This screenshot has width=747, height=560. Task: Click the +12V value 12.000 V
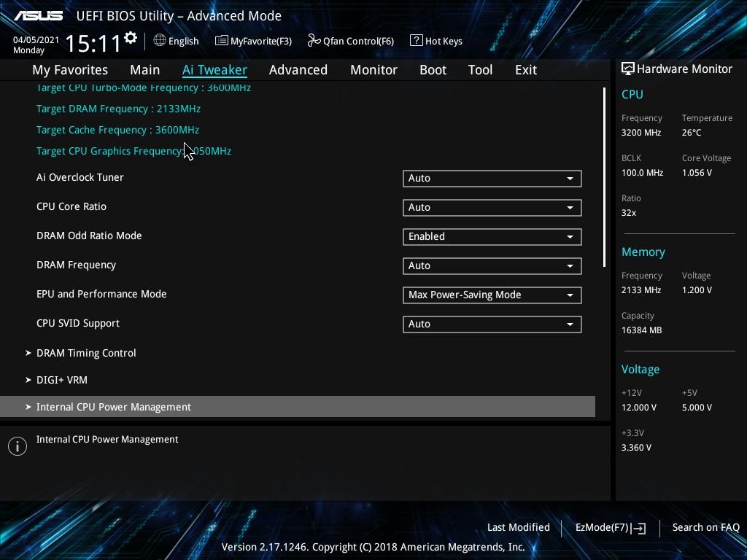pos(639,408)
